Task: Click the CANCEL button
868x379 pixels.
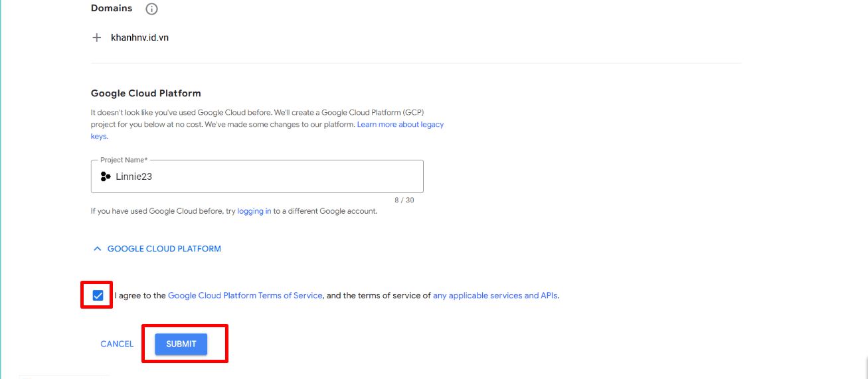Action: (x=117, y=344)
